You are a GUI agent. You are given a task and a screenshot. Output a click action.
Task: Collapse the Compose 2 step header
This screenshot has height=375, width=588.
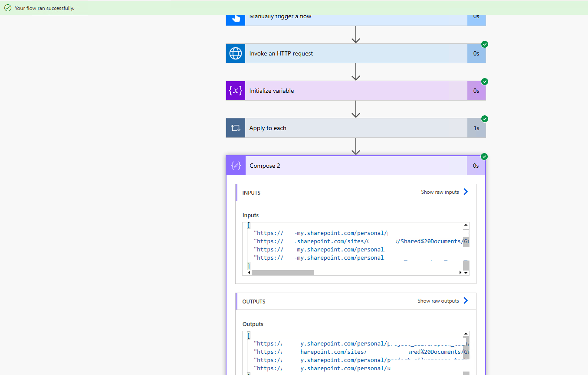tap(356, 166)
